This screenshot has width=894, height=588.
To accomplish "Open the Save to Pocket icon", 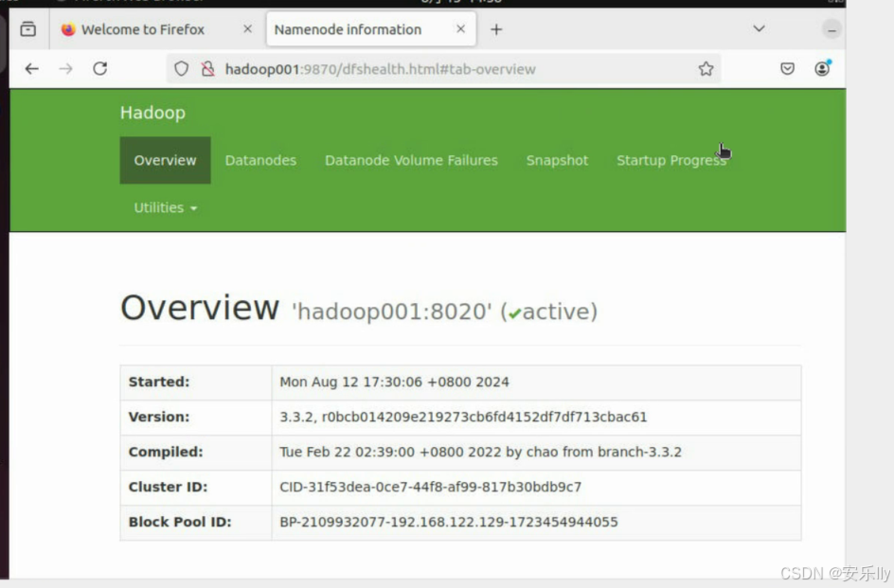I will [x=787, y=69].
